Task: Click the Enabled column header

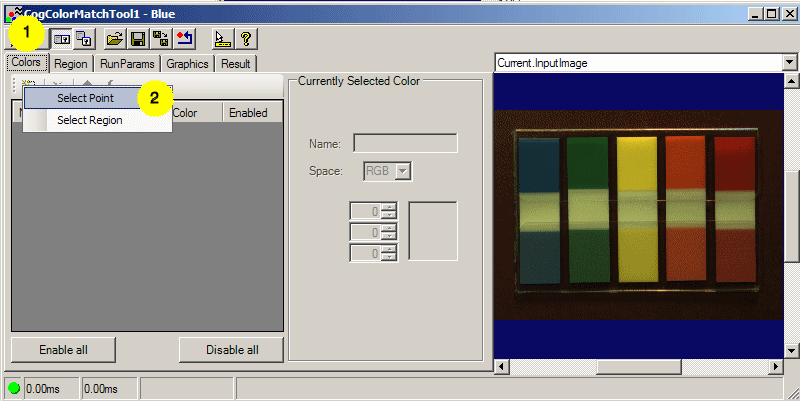Action: click(248, 113)
